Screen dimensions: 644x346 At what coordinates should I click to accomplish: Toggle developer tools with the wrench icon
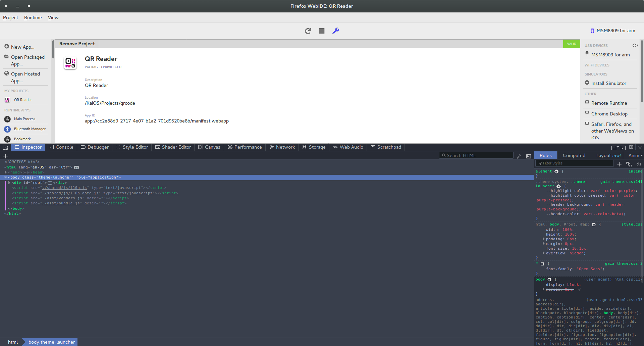pos(336,31)
